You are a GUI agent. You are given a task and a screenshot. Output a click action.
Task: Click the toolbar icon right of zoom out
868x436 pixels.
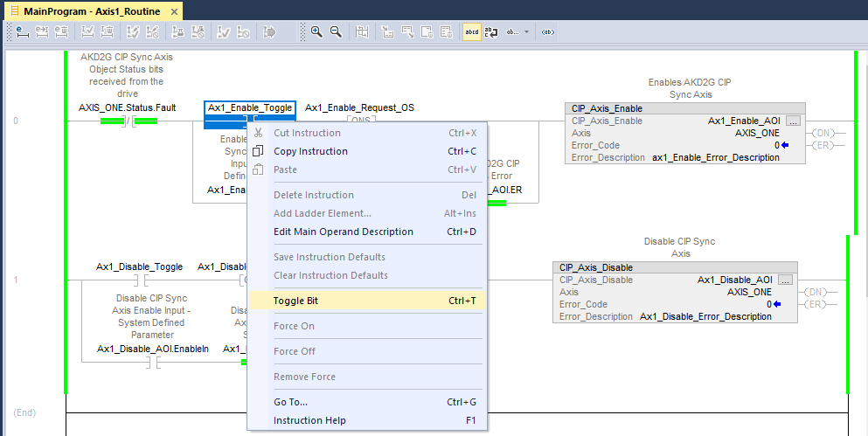(x=362, y=32)
